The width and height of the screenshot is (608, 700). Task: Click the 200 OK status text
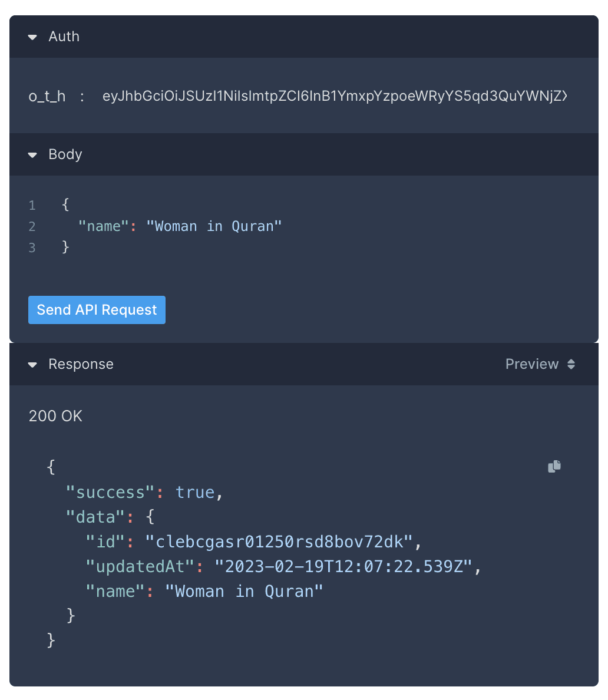click(55, 416)
